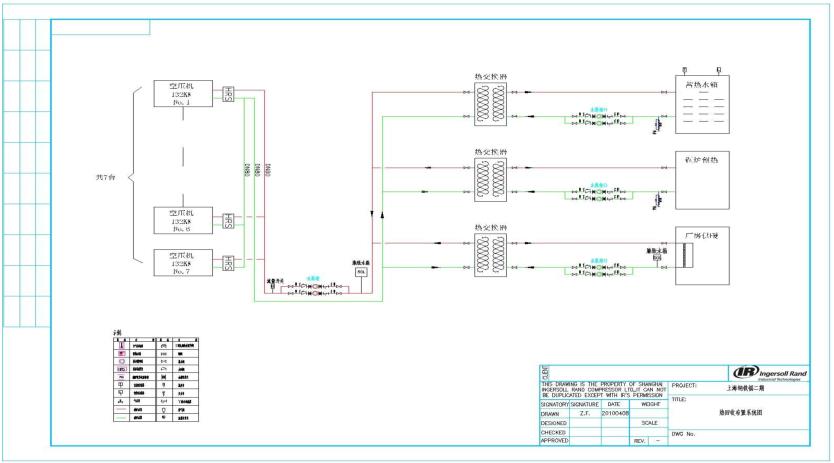The height and width of the screenshot is (463, 834).
Task: Select the HRS unit beside compressor No. 6
Action: tap(228, 219)
